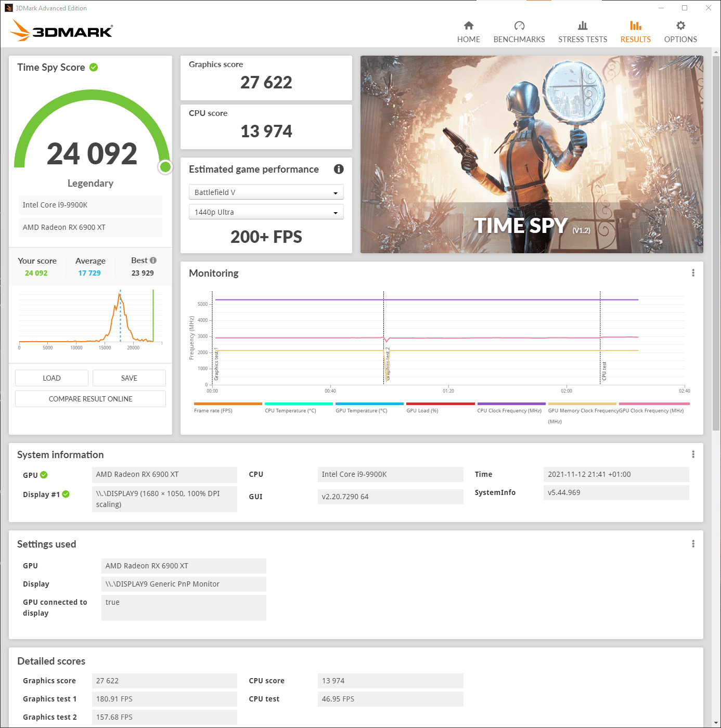Click the Time value 2021-11-12 21:41

click(x=616, y=474)
